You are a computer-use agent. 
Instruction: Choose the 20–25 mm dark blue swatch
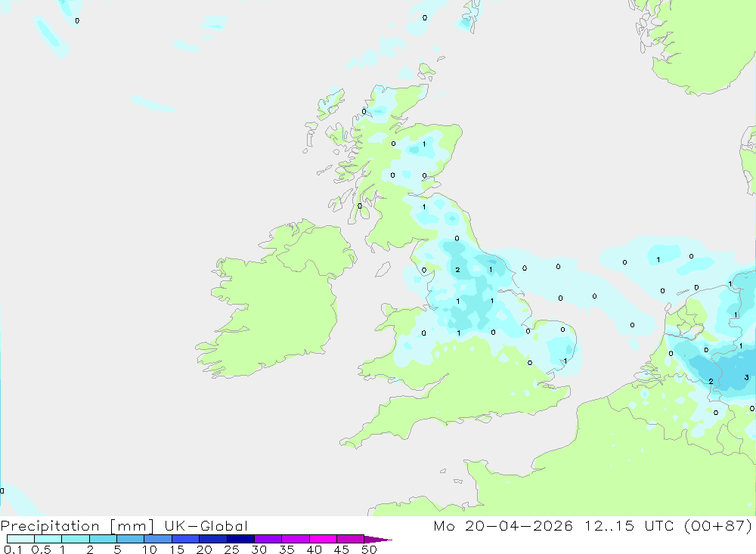pyautogui.click(x=213, y=539)
